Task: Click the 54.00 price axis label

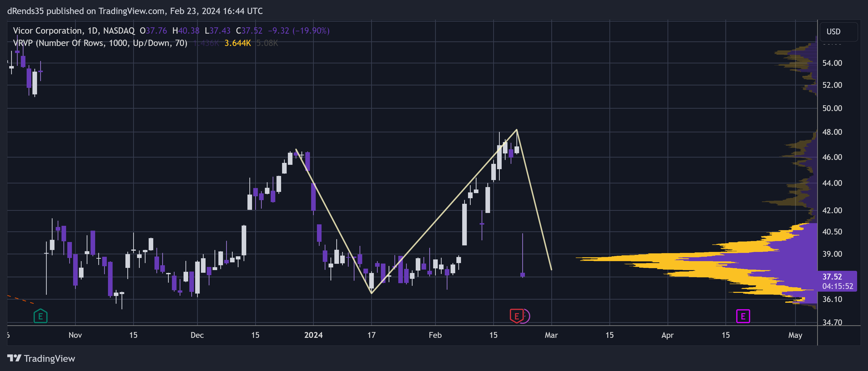Action: coord(832,63)
